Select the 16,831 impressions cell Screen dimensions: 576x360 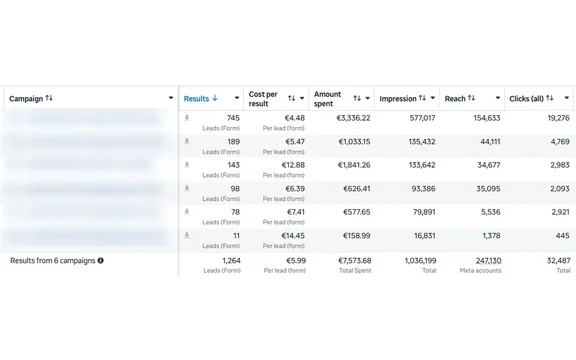click(425, 235)
